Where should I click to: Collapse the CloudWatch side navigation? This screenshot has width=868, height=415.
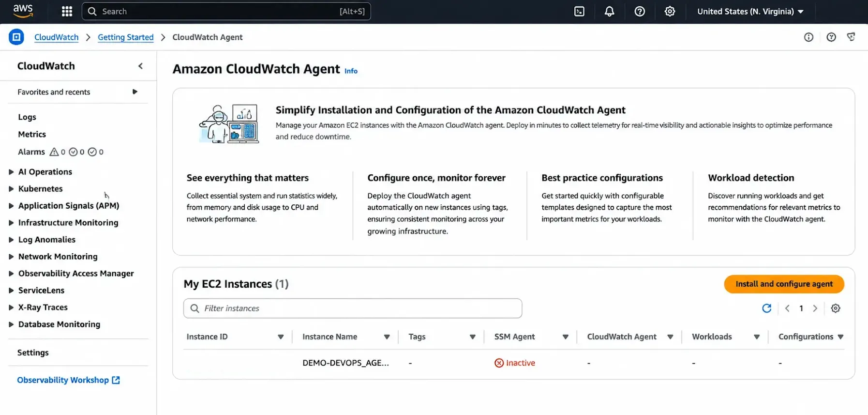(x=140, y=66)
